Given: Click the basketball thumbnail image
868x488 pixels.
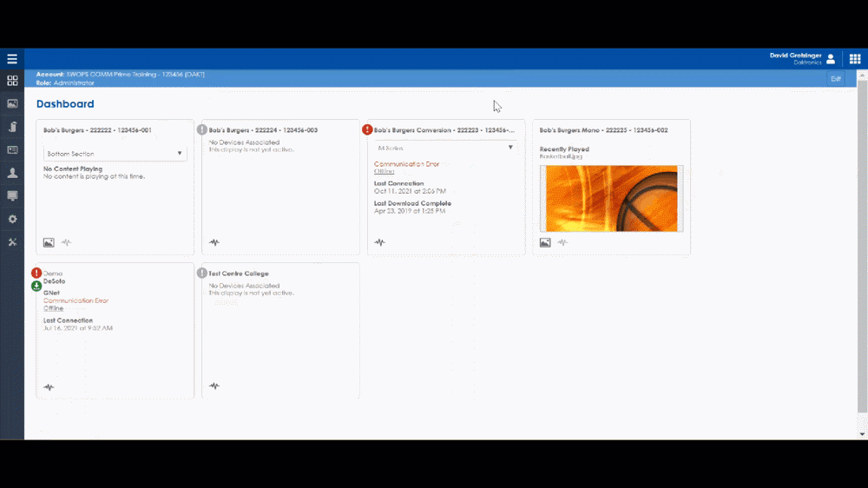Looking at the screenshot, I should coord(611,199).
